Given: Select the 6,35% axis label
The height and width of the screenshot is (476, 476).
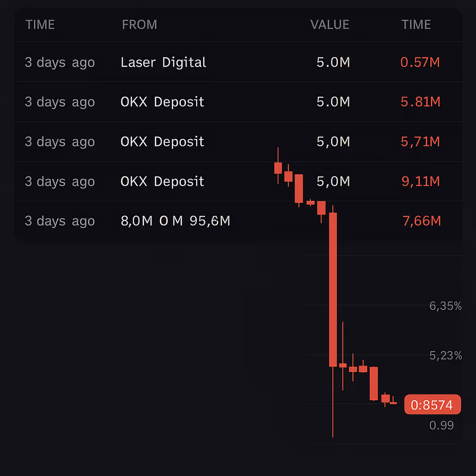Looking at the screenshot, I should [x=445, y=306].
